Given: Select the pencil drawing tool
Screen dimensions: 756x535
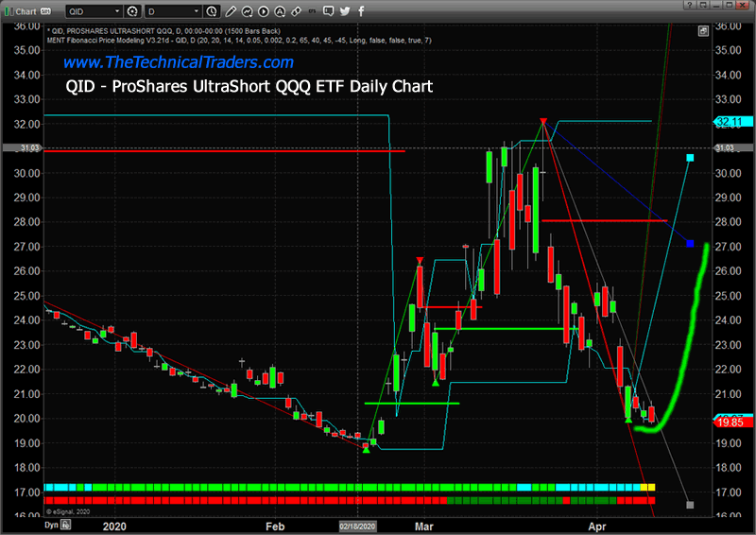Looking at the screenshot, I should (x=231, y=11).
